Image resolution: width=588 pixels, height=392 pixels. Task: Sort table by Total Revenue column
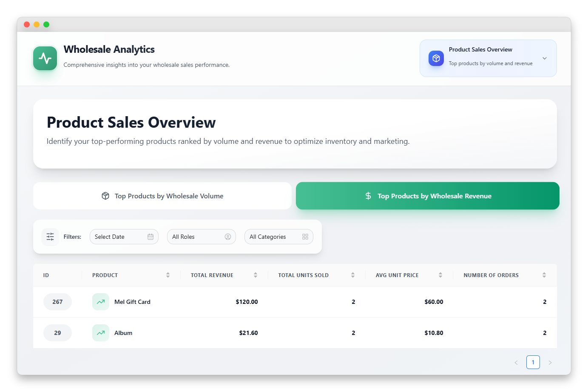(x=256, y=275)
